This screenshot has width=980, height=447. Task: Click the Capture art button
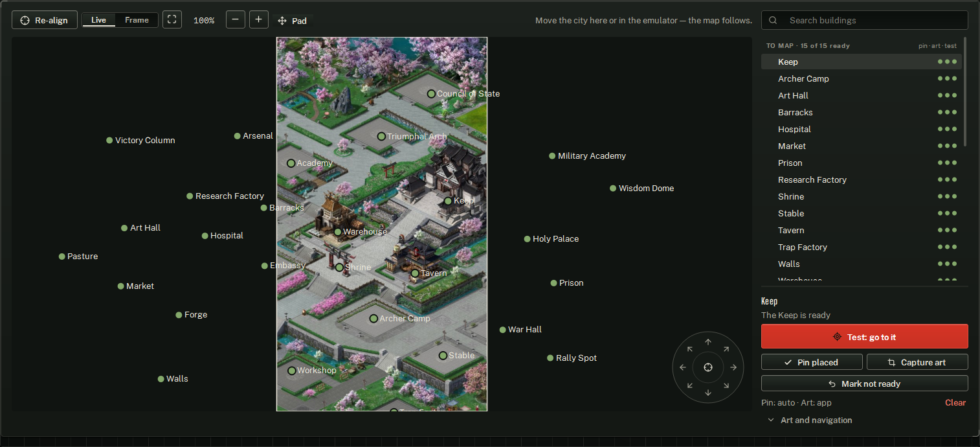tap(917, 362)
